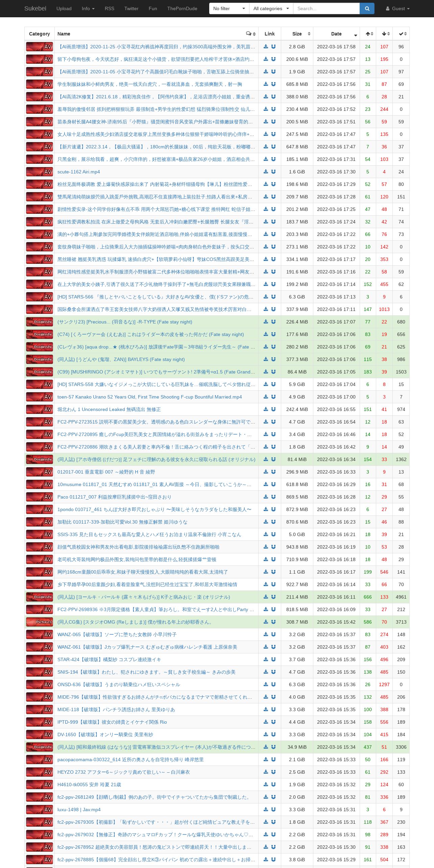Open magnet link for HEYZO 2732 row

273,772
